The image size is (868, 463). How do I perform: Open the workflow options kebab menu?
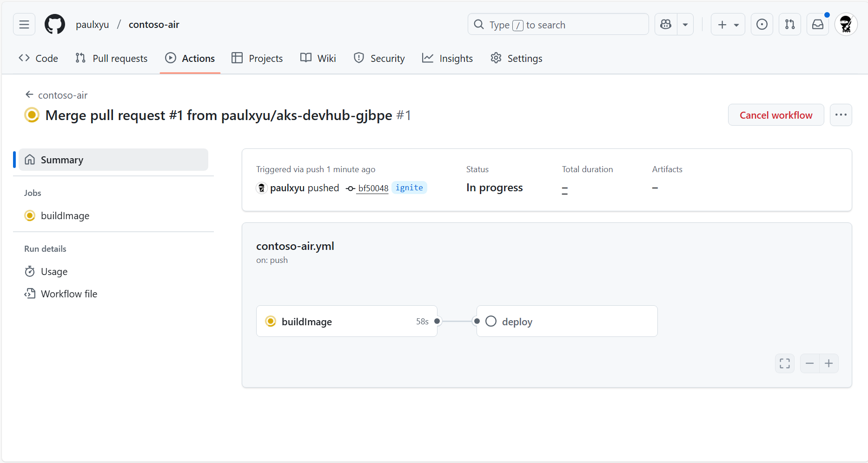coord(841,114)
